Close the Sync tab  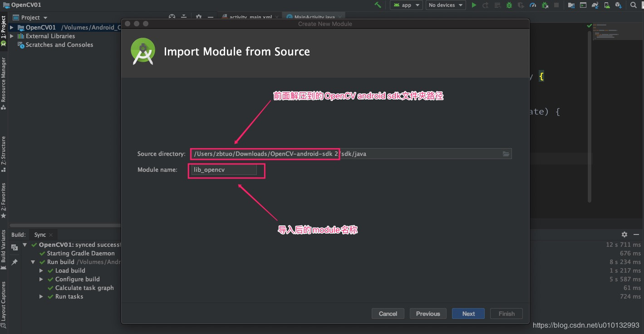coord(51,235)
